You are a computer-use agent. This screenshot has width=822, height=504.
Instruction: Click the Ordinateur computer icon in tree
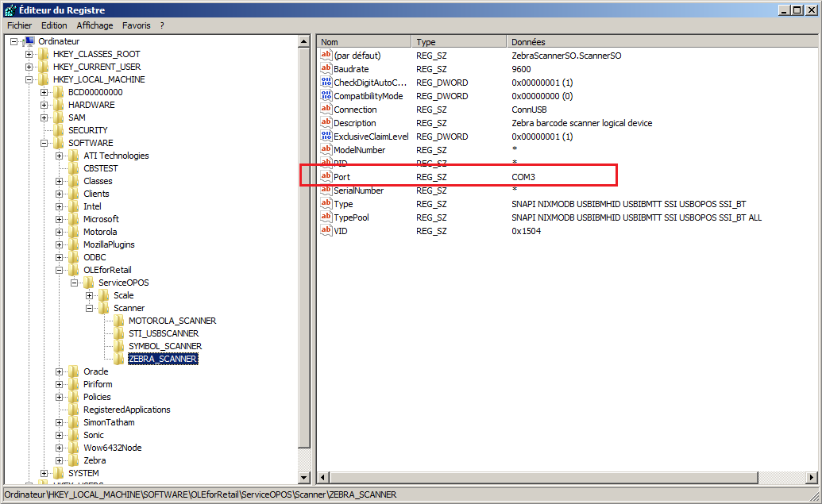(29, 41)
